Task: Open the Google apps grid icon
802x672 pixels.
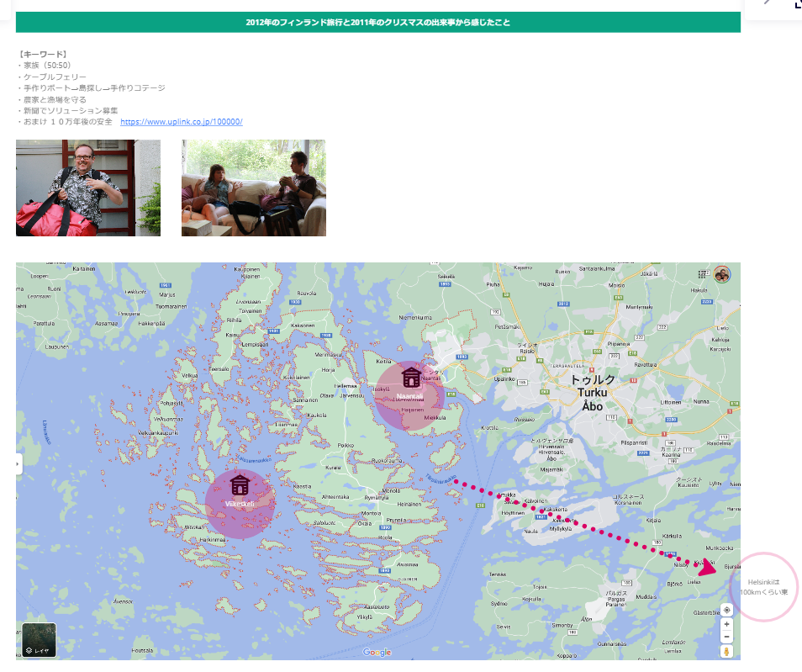Action: tap(703, 274)
